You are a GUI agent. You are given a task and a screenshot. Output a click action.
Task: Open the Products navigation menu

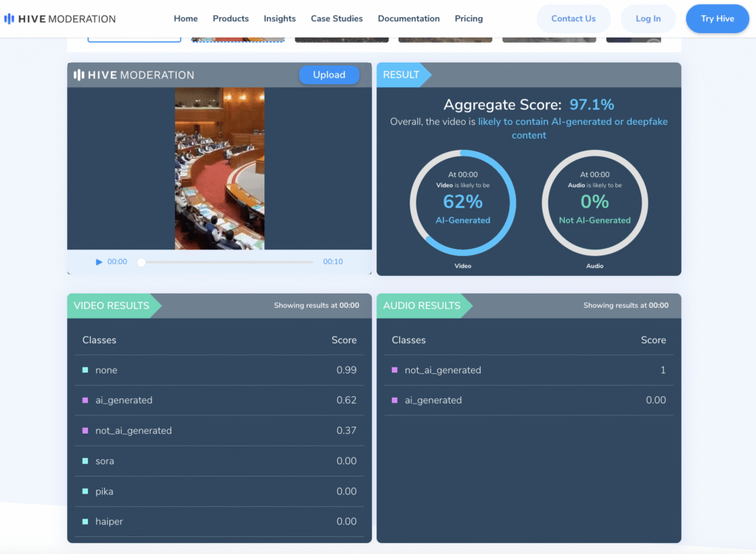(x=230, y=18)
